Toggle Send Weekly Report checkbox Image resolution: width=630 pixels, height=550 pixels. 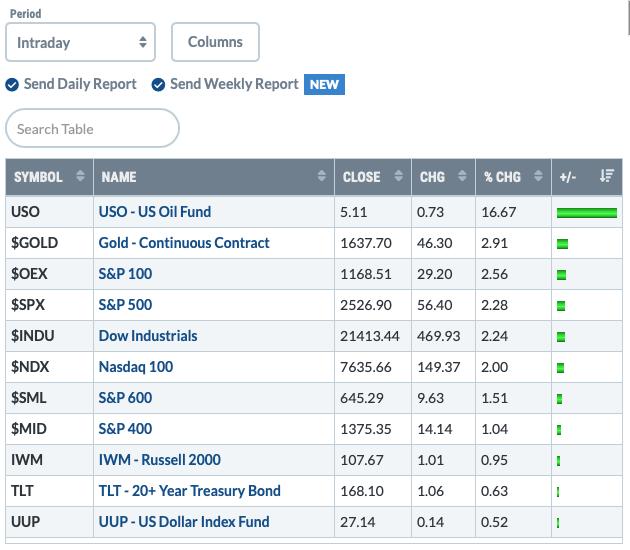click(x=158, y=85)
